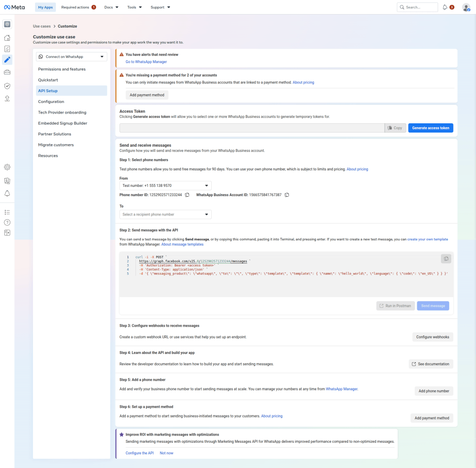Copy the Phone number ID
The height and width of the screenshot is (468, 476).
point(187,195)
